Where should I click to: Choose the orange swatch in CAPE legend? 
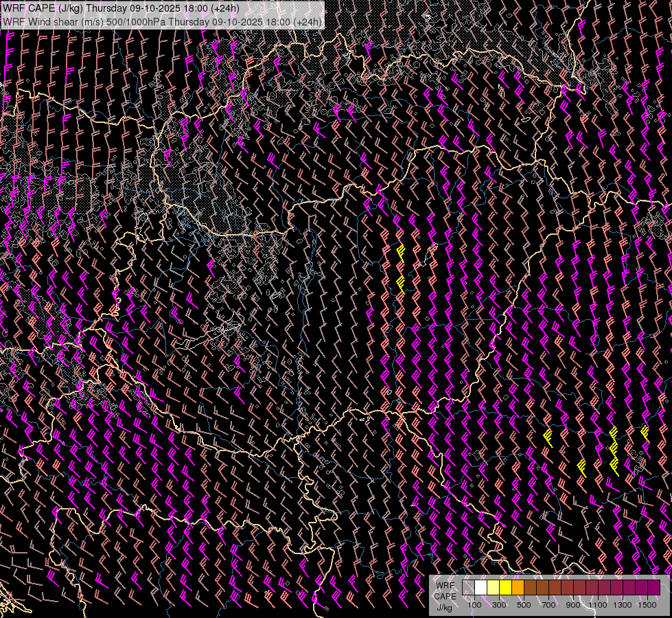(x=518, y=588)
